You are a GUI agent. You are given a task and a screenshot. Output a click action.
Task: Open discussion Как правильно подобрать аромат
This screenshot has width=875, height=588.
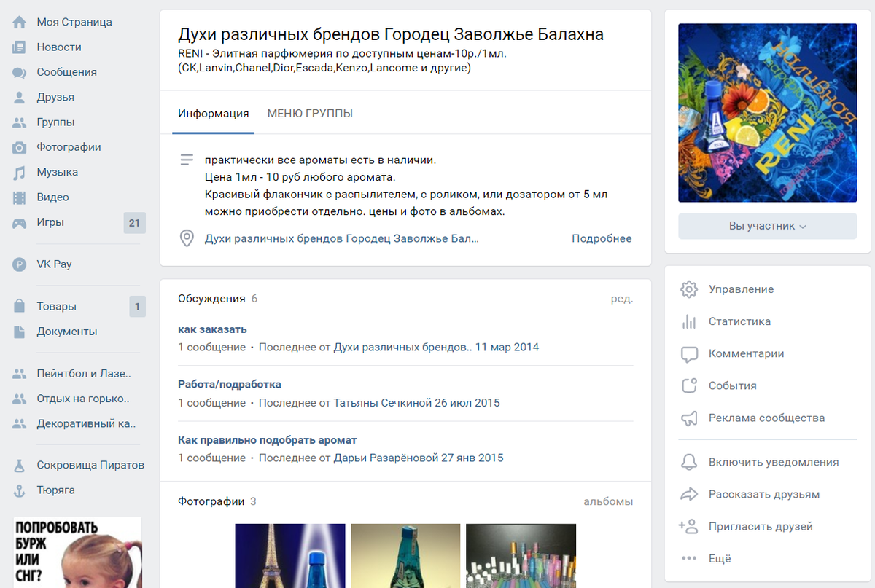268,440
